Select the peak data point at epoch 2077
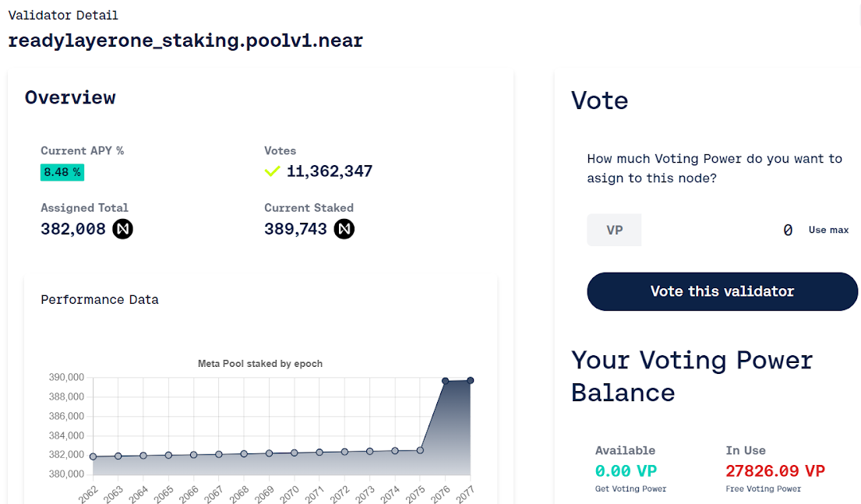 click(x=471, y=380)
